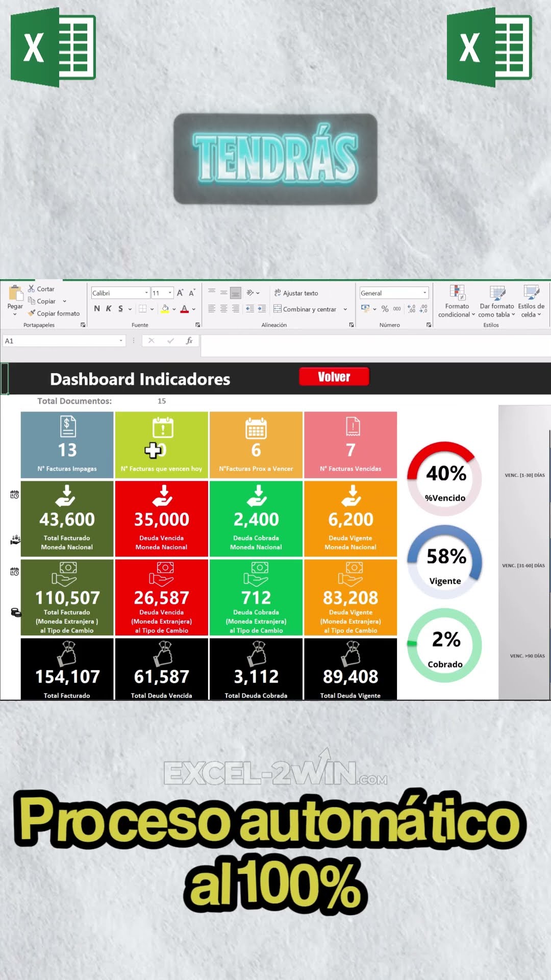Align text right in the cell
Image resolution: width=551 pixels, height=980 pixels.
click(235, 309)
